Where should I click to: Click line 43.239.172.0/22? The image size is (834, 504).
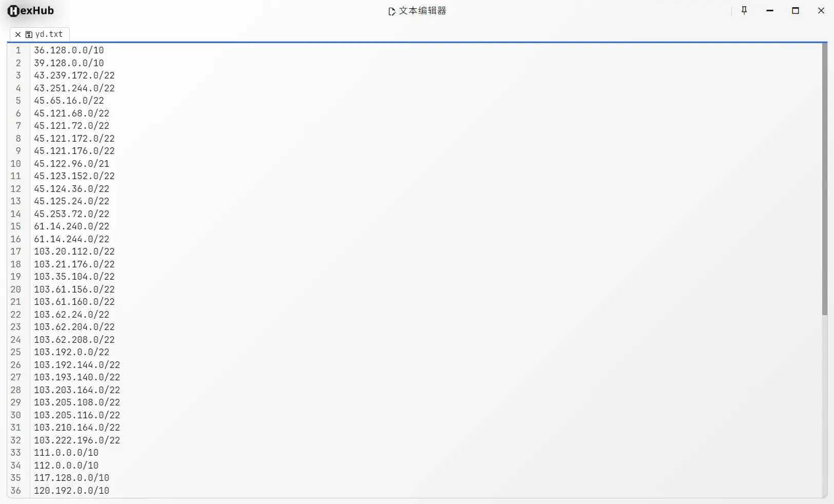click(74, 75)
